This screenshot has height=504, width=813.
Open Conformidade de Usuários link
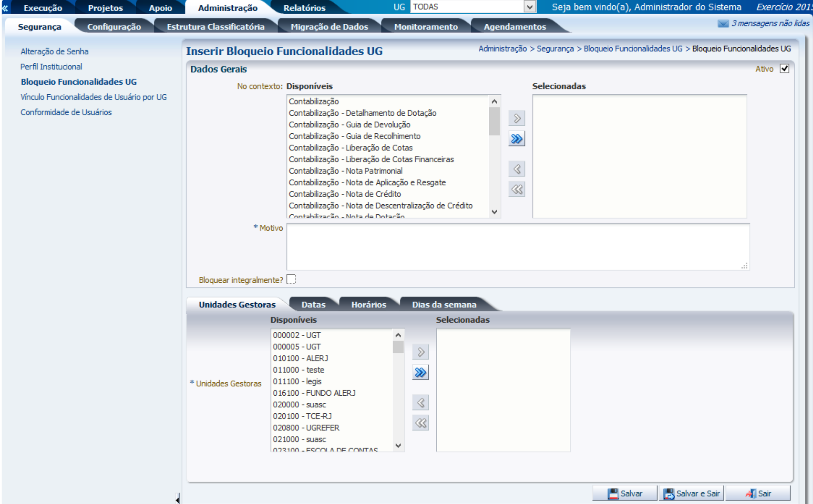click(x=66, y=112)
